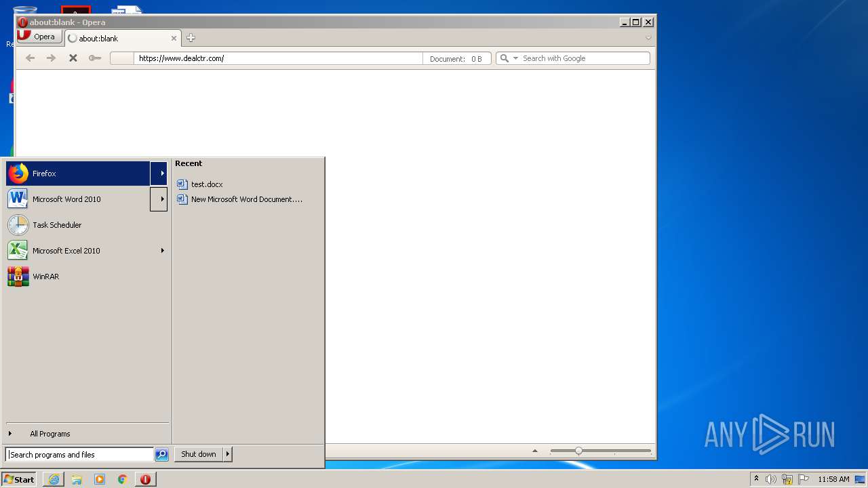
Task: Click the Start menu search magnifier button
Action: coord(161,455)
